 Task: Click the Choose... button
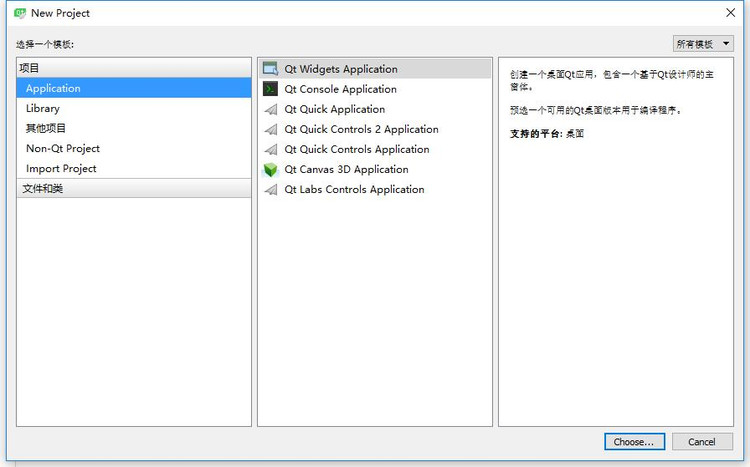point(634,442)
